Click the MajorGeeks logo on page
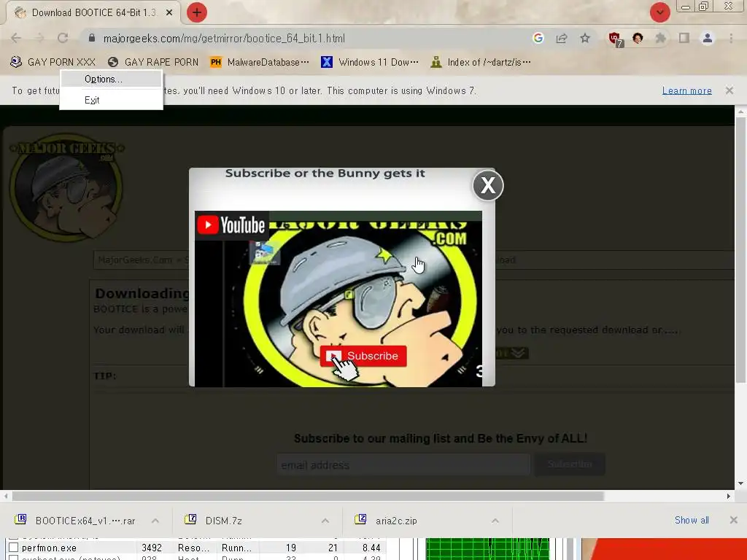747x560 pixels. click(x=66, y=187)
